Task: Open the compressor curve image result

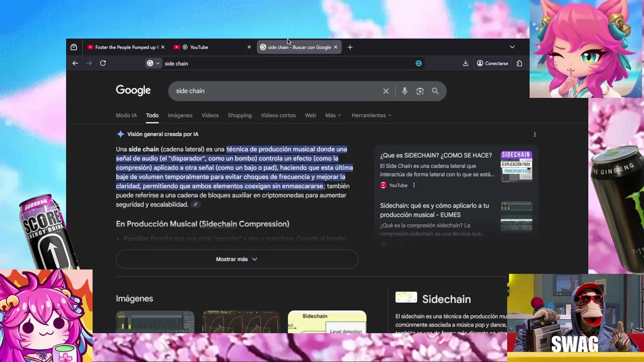Action: (x=241, y=322)
